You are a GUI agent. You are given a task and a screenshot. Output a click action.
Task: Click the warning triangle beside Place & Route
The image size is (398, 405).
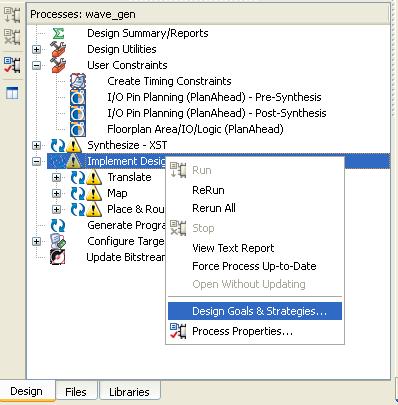pyautogui.click(x=94, y=209)
